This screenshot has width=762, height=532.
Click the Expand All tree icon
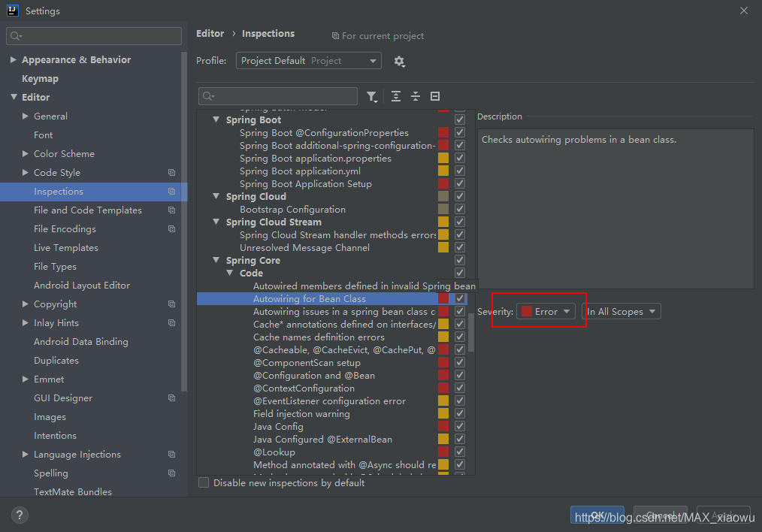[396, 96]
